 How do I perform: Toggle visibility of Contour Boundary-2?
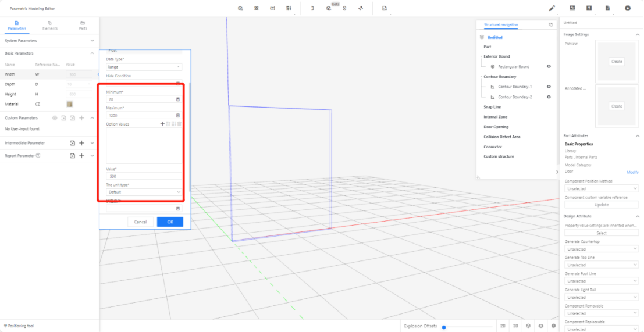tap(549, 97)
